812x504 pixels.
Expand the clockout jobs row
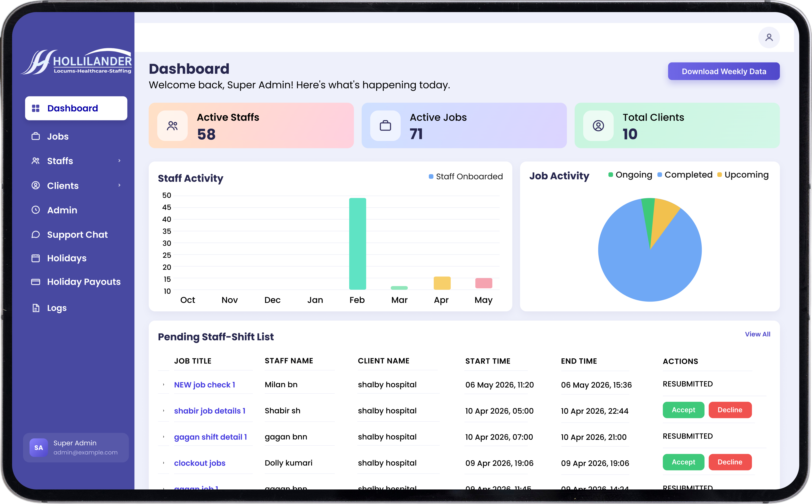click(164, 463)
